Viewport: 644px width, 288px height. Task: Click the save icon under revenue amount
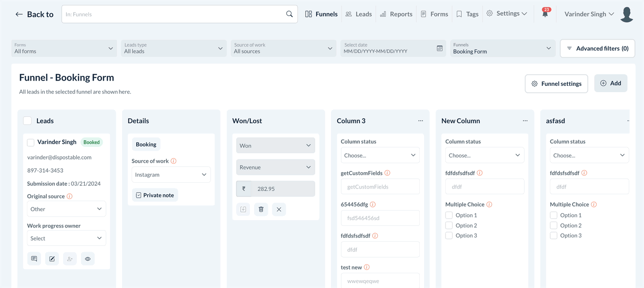(x=243, y=209)
